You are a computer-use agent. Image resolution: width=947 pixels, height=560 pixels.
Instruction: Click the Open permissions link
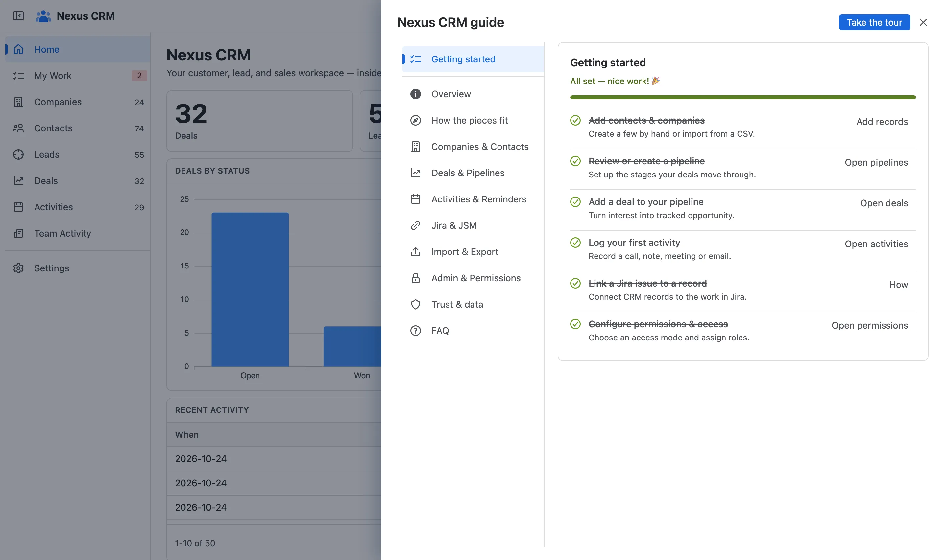point(870,325)
